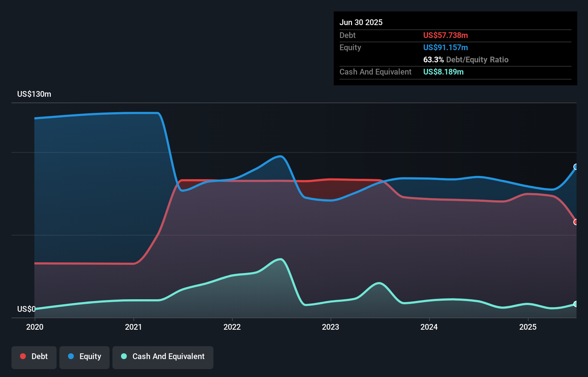This screenshot has height=377, width=588.
Task: Click the 2020 x-axis label
Action: 35,327
